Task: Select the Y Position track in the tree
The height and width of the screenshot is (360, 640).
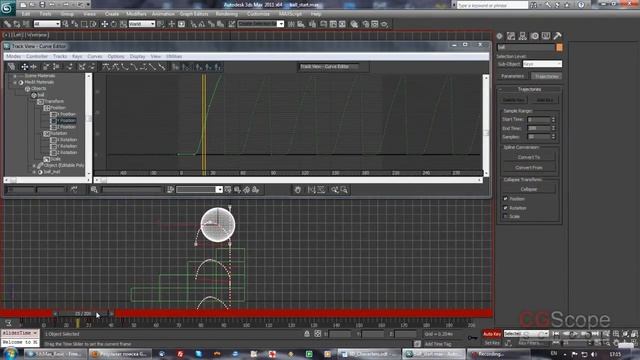Action: tap(67, 121)
